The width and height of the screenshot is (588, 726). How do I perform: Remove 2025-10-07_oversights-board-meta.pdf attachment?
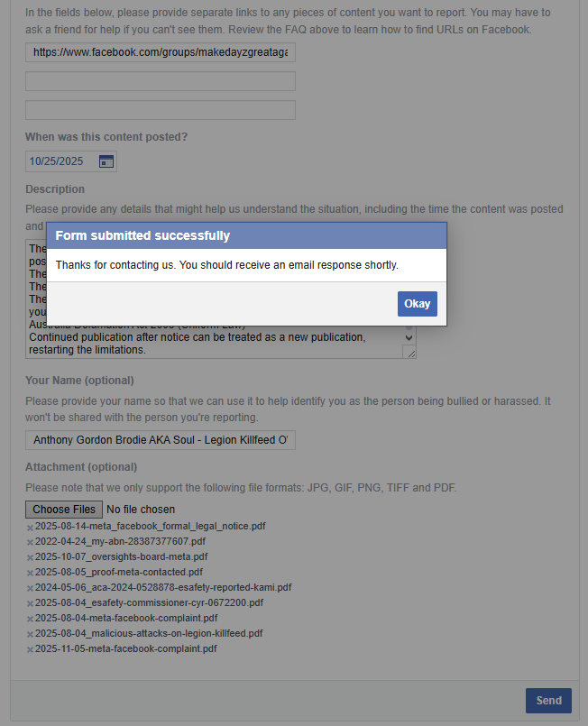coord(30,557)
